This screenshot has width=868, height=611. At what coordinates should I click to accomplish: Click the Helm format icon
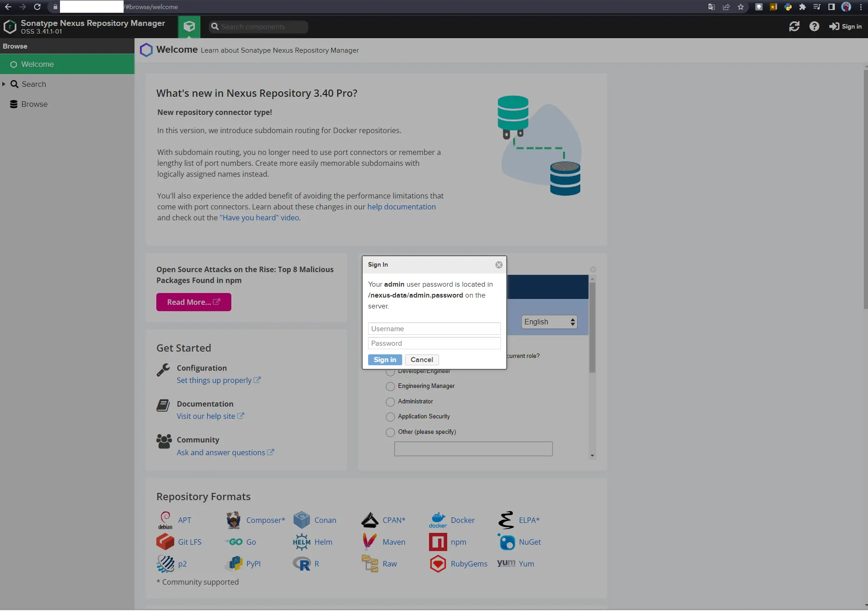[302, 542]
